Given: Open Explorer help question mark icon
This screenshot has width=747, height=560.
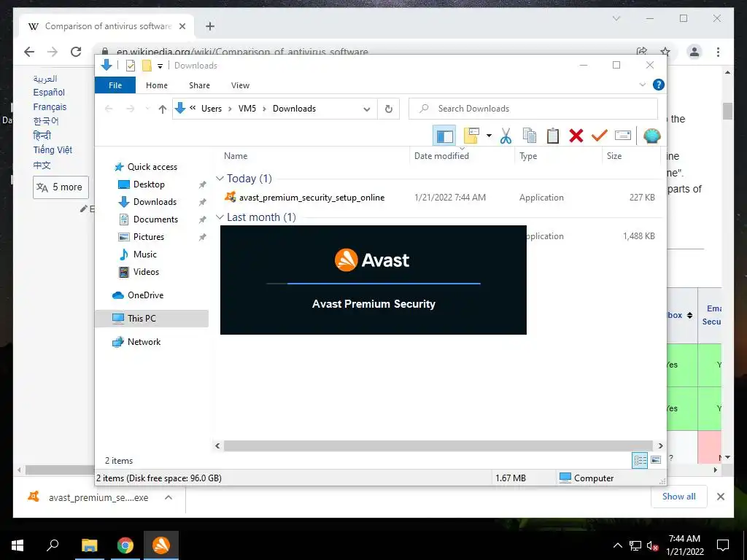Looking at the screenshot, I should 659,85.
